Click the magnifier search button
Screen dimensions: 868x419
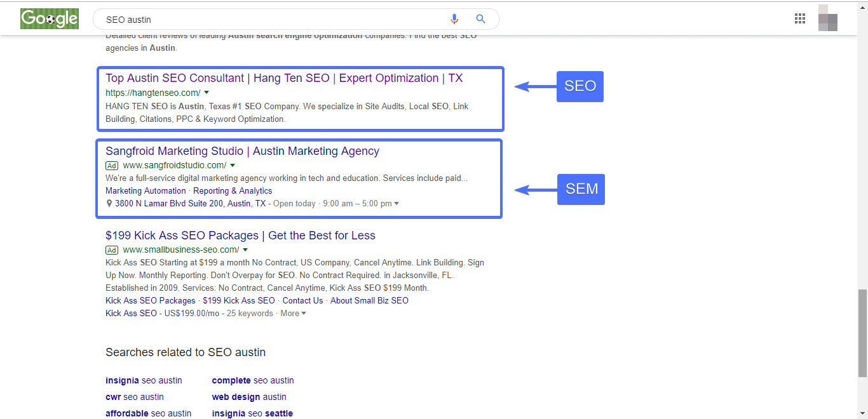tap(481, 19)
